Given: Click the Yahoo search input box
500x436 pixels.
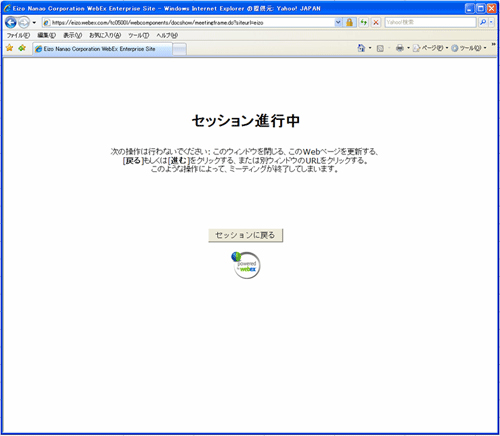Looking at the screenshot, I should coord(430,22).
